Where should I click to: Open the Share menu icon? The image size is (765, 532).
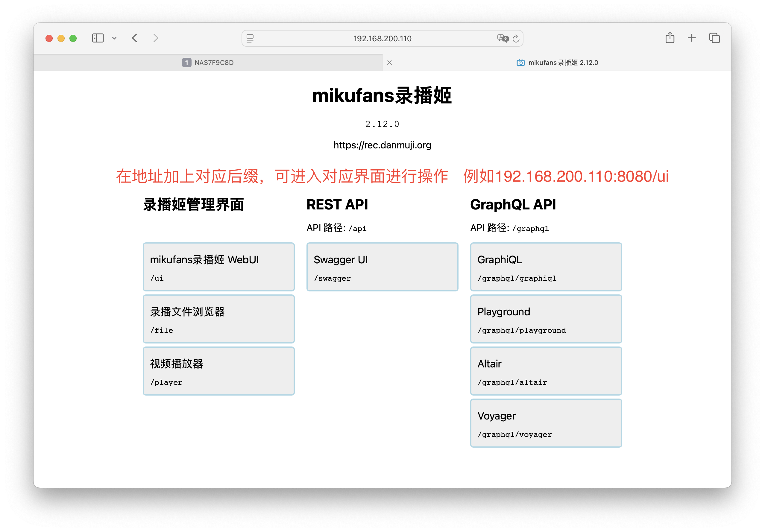click(x=670, y=38)
